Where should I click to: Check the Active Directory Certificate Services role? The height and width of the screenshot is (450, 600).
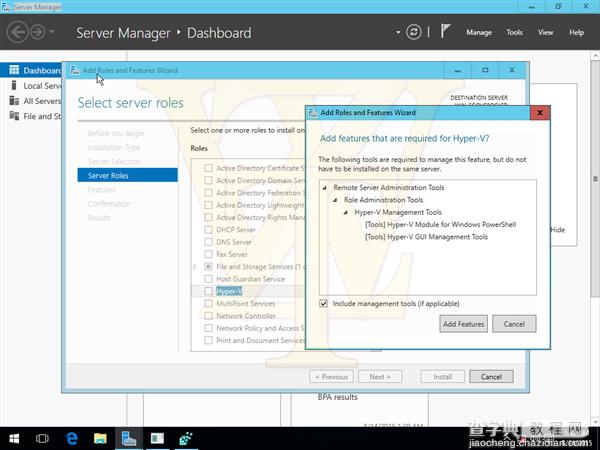209,168
